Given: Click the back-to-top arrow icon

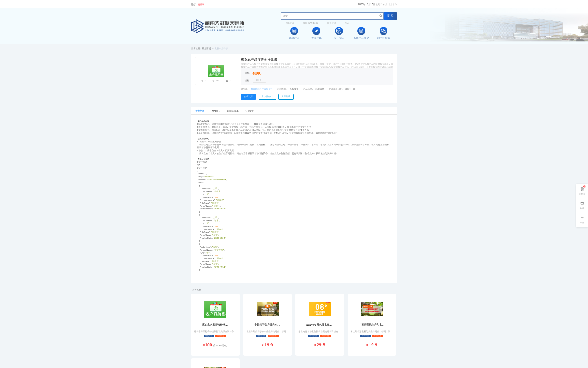Looking at the screenshot, I should 582,217.
